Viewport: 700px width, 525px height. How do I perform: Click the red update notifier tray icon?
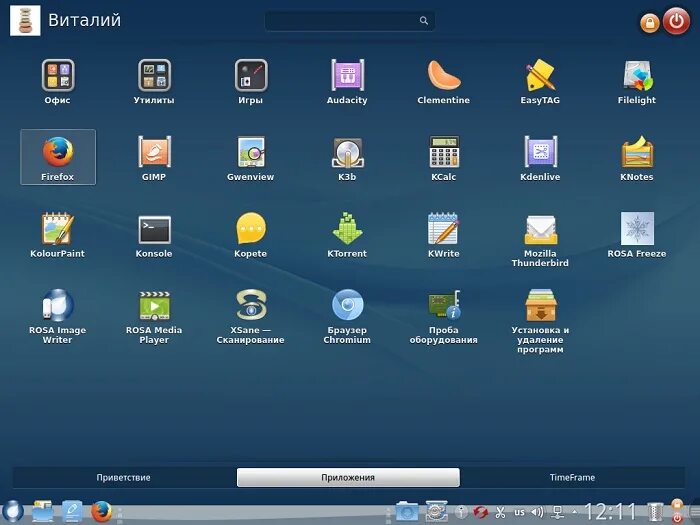click(x=480, y=512)
